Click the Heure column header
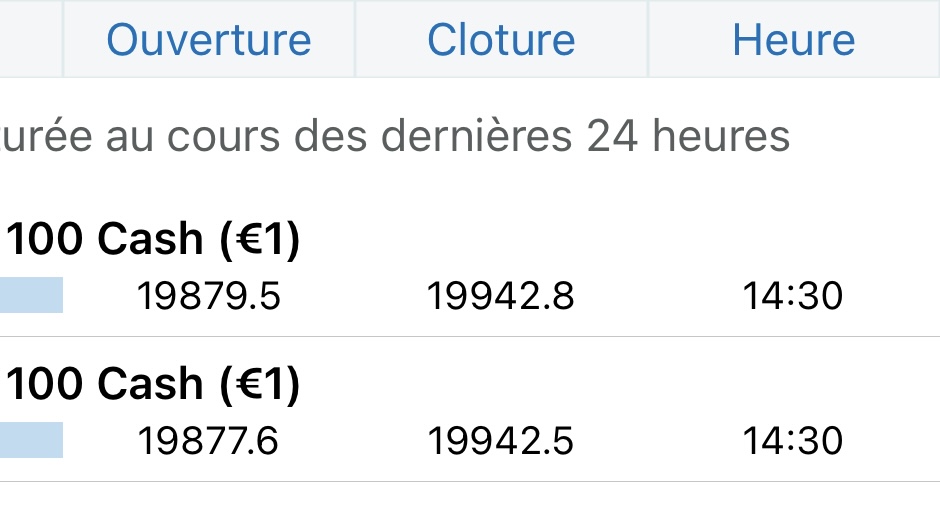Viewport: 940px width, 505px height. [793, 40]
